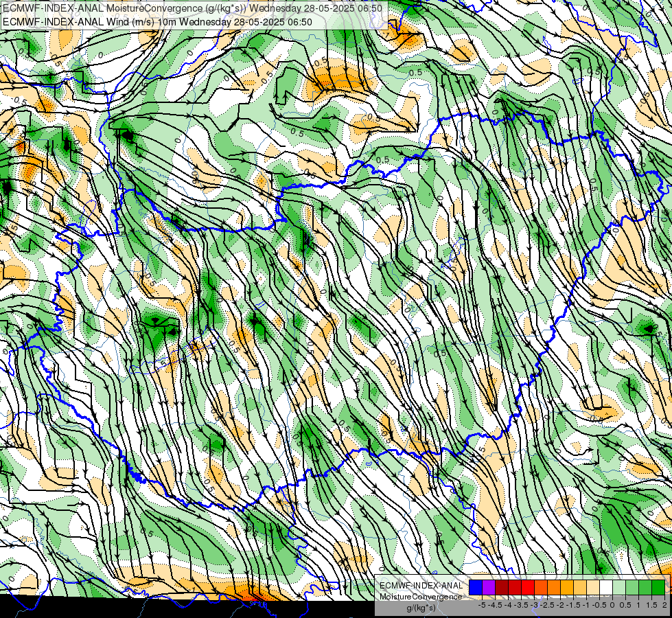The width and height of the screenshot is (672, 618).
Task: Choose the light orange swatch between -1.5 and -1
Action: pos(580,588)
